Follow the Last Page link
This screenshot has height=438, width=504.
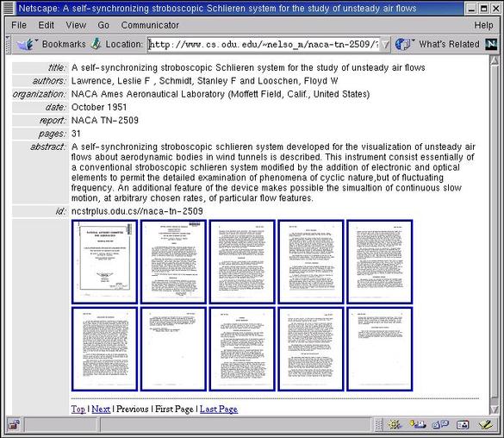[x=219, y=409]
